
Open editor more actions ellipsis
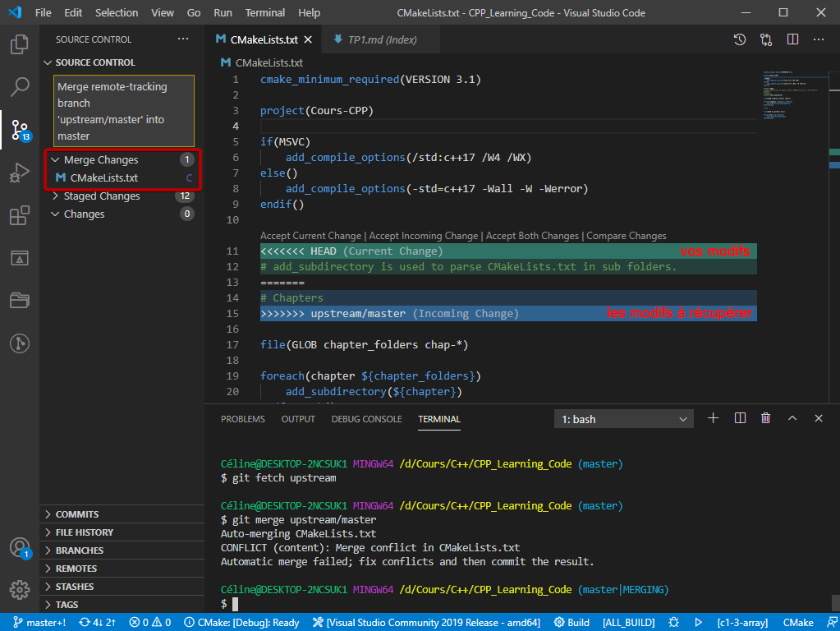819,39
